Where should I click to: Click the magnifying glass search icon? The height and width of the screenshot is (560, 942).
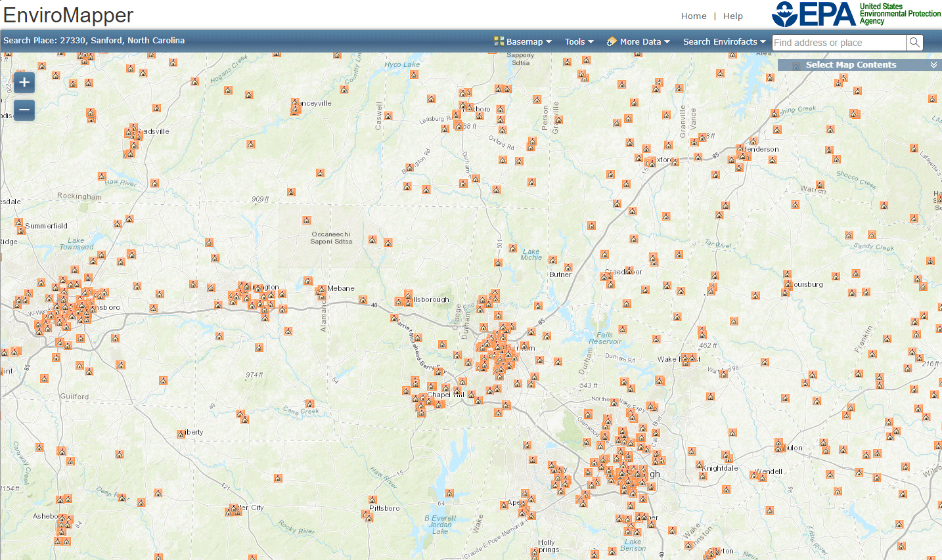[x=914, y=42]
